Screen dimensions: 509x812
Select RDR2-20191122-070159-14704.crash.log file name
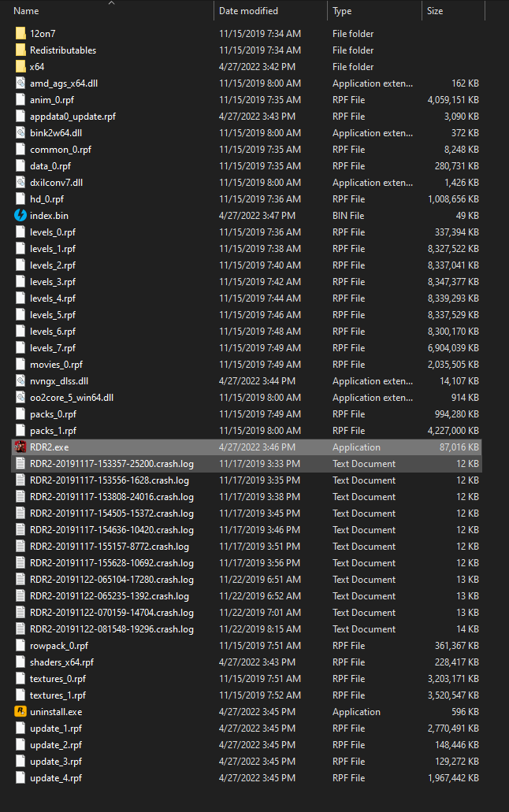click(x=112, y=613)
